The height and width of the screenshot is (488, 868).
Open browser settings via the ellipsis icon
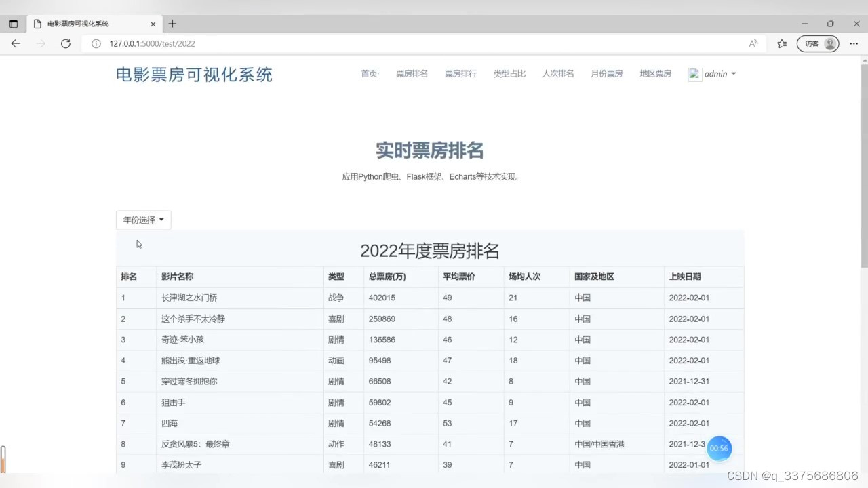854,43
